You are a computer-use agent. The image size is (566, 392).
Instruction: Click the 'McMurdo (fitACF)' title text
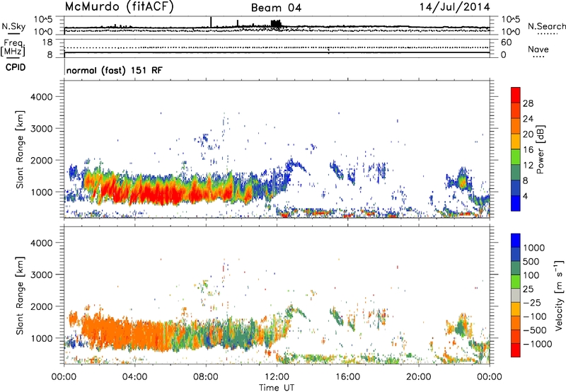tap(119, 7)
